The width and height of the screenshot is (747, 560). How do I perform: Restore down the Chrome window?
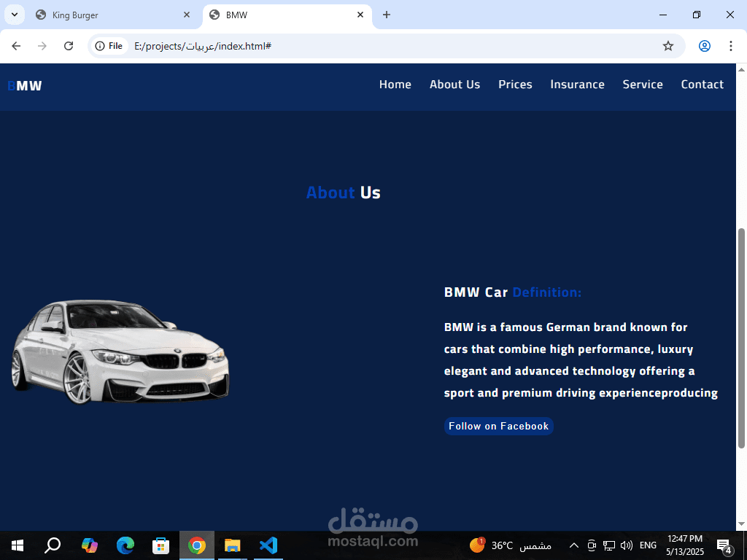coord(697,15)
